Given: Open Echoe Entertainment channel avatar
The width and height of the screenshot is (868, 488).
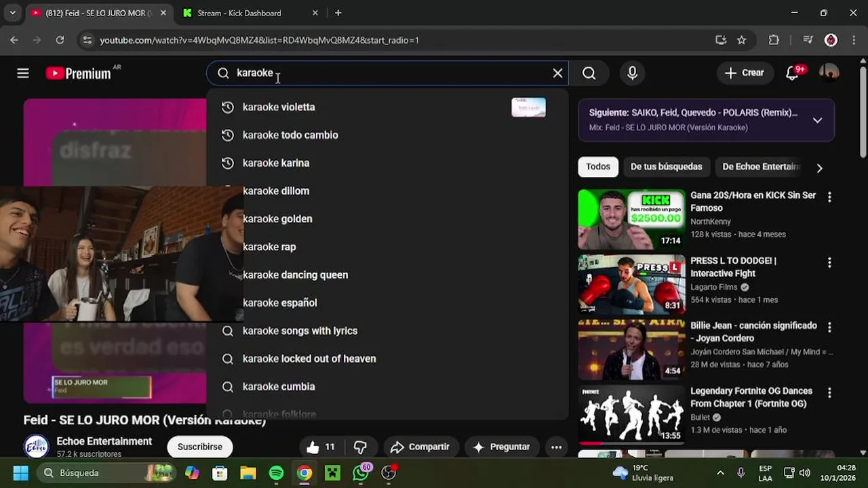Looking at the screenshot, I should 37,447.
